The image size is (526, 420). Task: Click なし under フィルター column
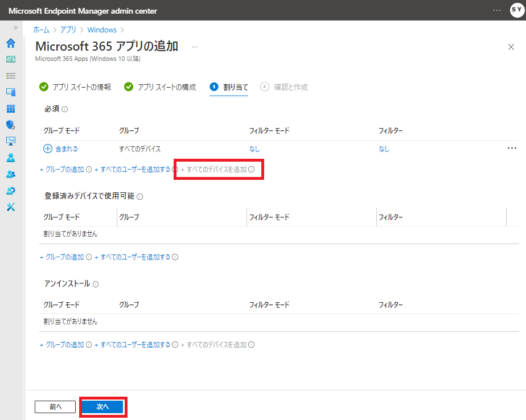pos(384,149)
